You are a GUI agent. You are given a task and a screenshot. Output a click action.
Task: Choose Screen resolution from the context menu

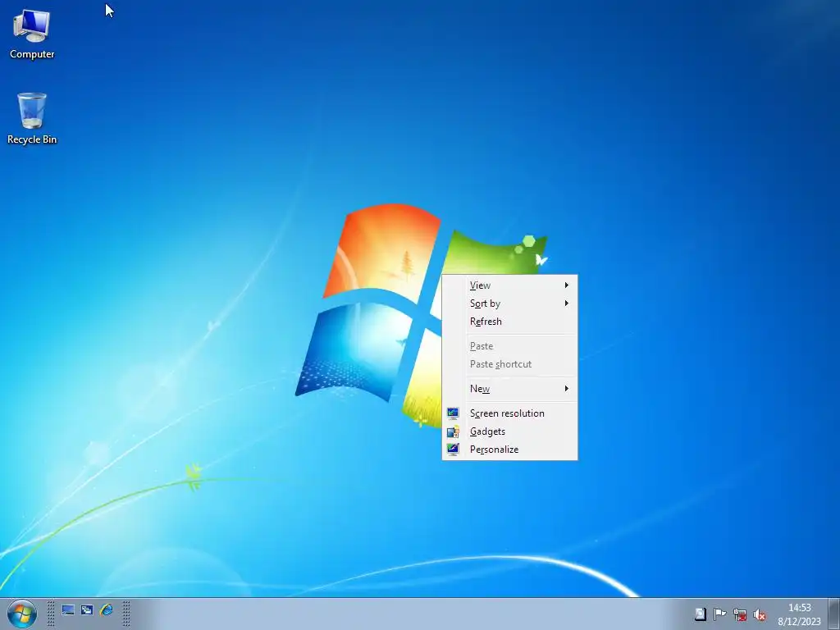509,413
